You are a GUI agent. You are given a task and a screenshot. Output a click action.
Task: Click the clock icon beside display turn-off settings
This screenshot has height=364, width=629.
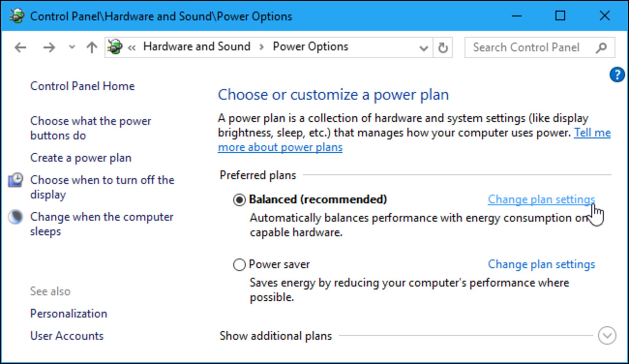14,180
